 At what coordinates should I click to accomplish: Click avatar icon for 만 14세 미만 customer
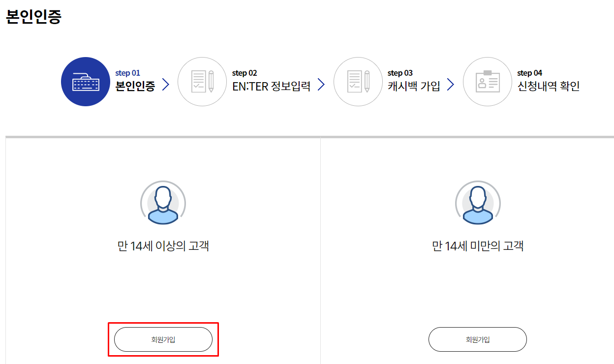(x=478, y=203)
